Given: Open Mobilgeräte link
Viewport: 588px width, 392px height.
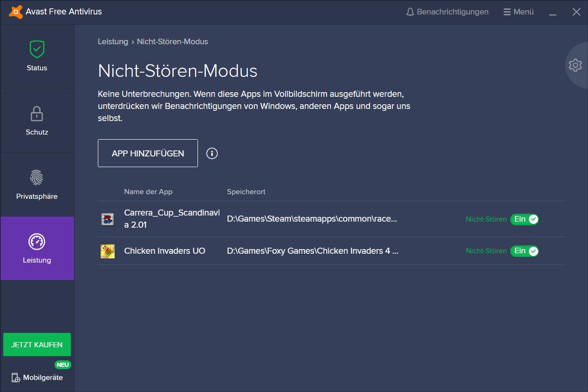Looking at the screenshot, I should [x=37, y=378].
